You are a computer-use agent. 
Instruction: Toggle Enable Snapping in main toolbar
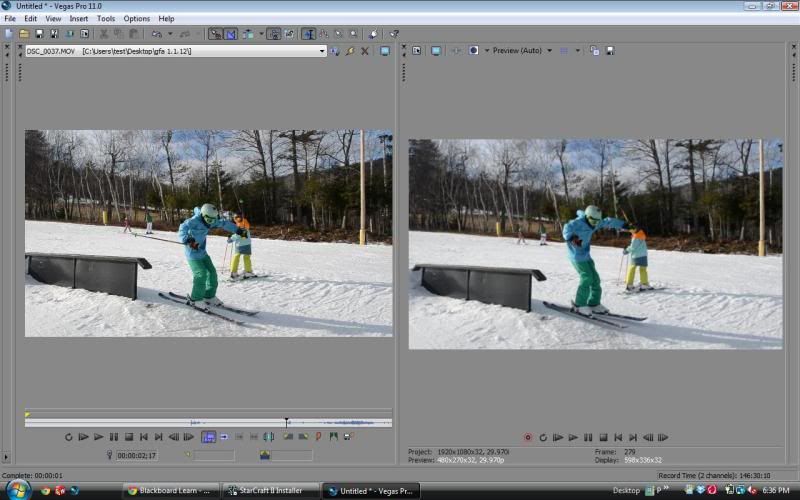pyautogui.click(x=215, y=33)
